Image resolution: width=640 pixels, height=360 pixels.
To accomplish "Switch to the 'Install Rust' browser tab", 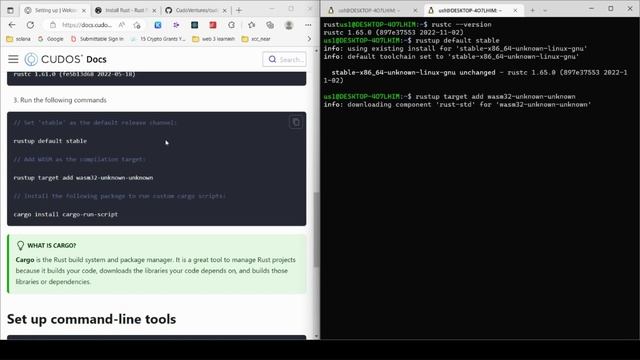I will pyautogui.click(x=126, y=10).
